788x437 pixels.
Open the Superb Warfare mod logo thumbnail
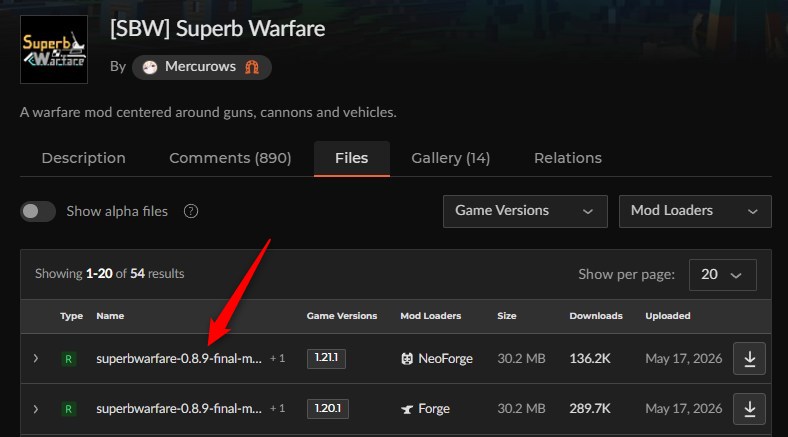pos(54,49)
